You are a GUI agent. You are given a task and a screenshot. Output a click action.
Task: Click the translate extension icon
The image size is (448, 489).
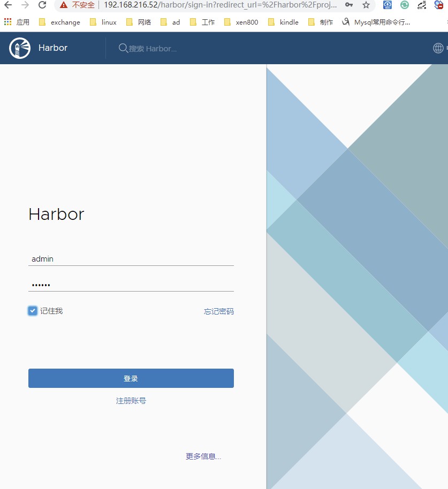(x=422, y=5)
